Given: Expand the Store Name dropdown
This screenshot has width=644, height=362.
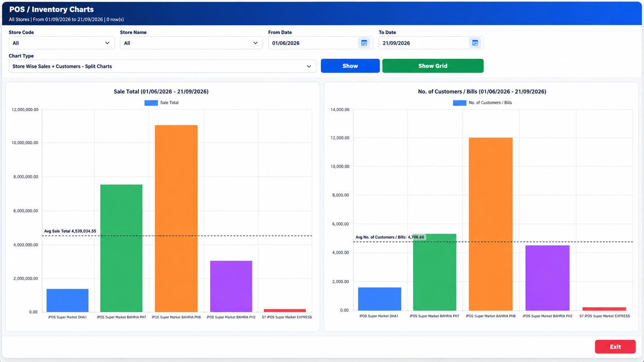Looking at the screenshot, I should 191,43.
